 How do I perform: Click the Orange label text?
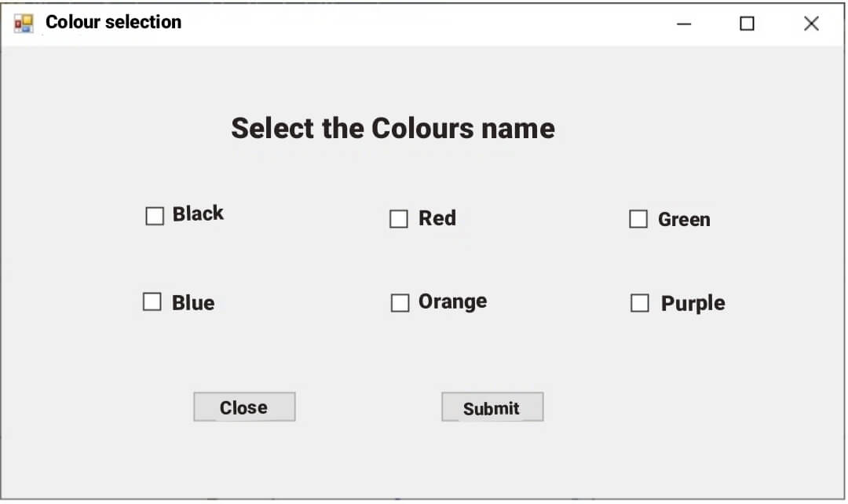pos(453,301)
